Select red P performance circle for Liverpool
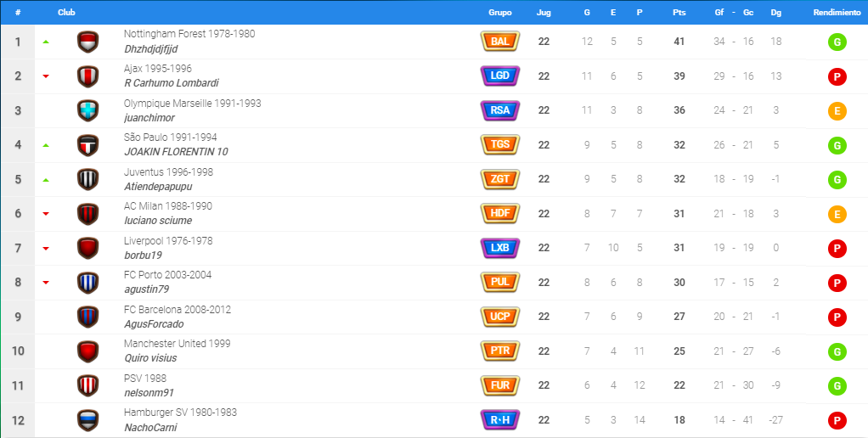Viewport: 868px width, 438px height. tap(837, 249)
